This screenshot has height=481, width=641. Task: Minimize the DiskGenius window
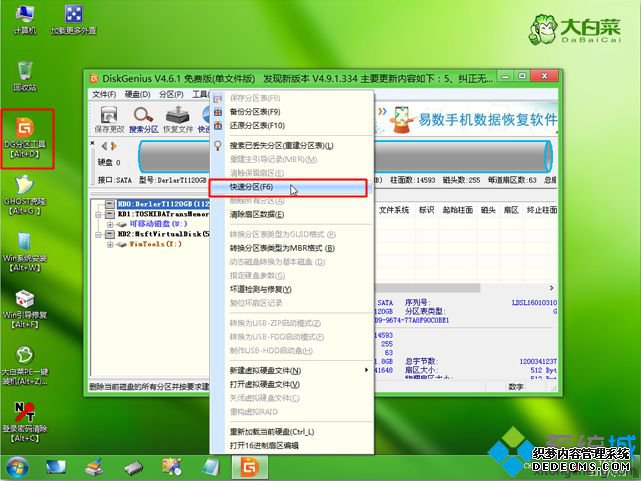click(x=506, y=76)
